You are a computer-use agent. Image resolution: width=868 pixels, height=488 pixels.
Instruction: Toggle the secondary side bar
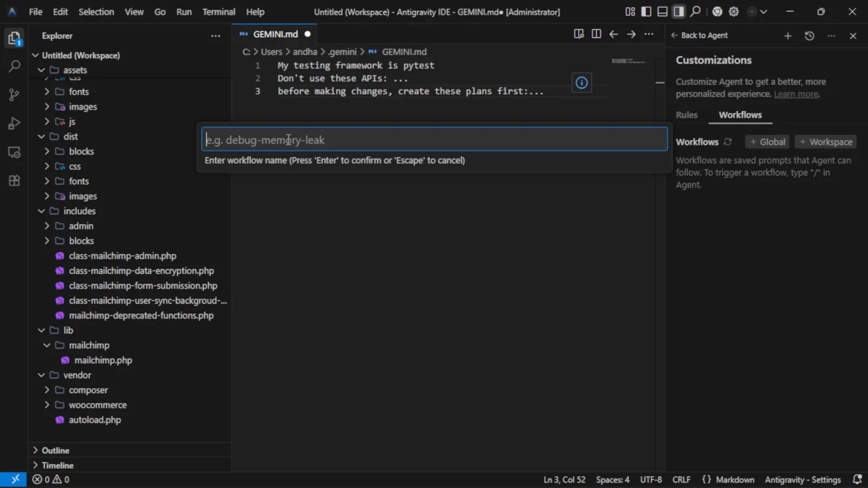tap(679, 11)
